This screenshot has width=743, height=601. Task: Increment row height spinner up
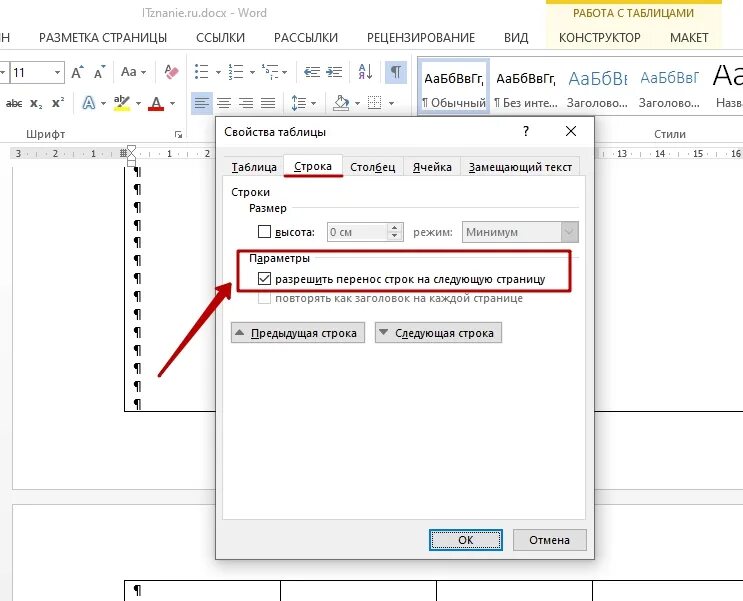(395, 228)
